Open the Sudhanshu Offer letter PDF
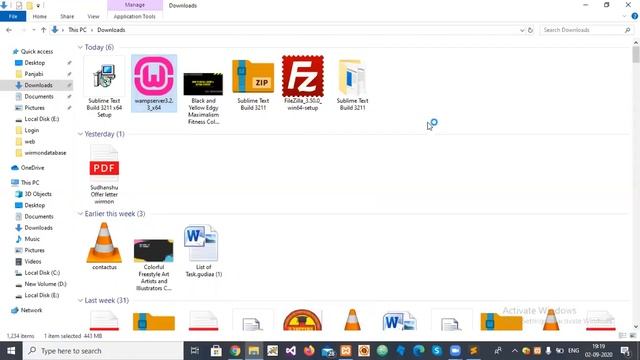 [x=104, y=175]
